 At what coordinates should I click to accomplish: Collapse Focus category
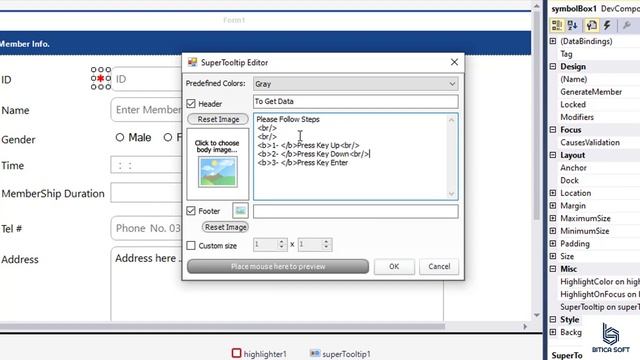(553, 129)
